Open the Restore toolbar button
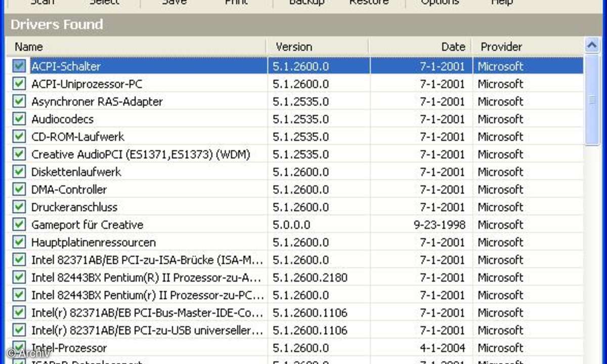 point(369,2)
